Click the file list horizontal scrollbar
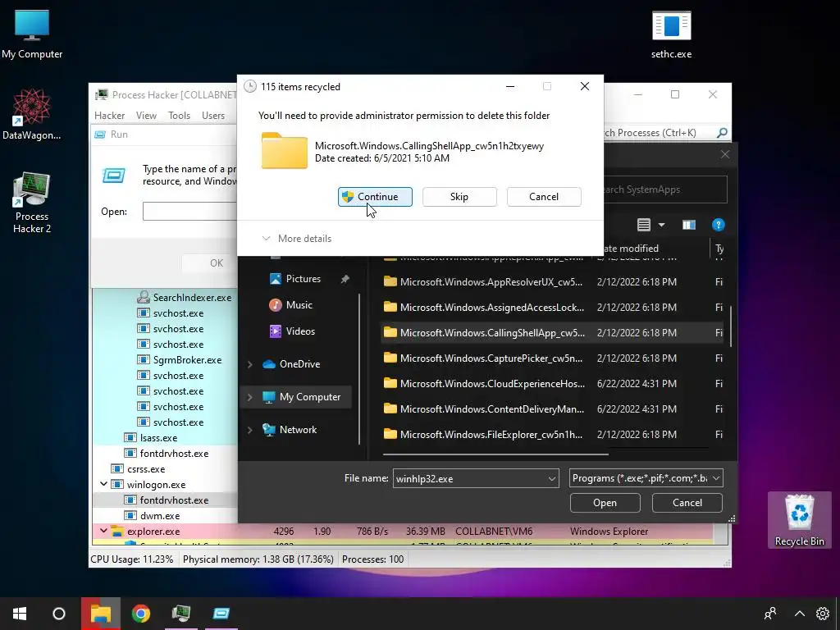Viewport: 840px width, 630px height. coord(496,454)
